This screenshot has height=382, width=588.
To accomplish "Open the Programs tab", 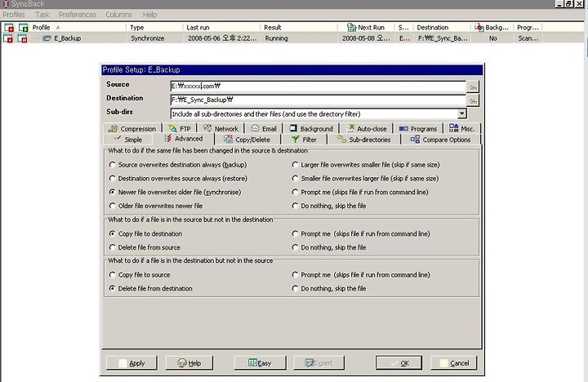I will 418,129.
